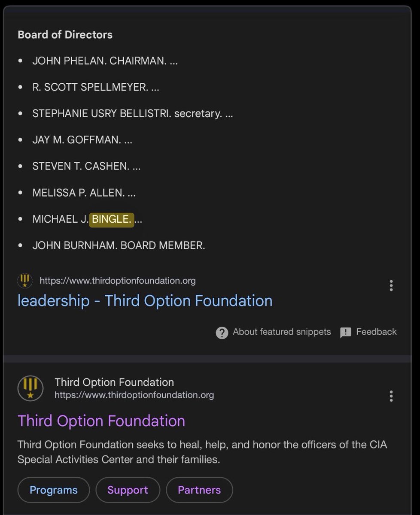Click the question mark icon for featured snippets
The width and height of the screenshot is (420, 515).
tap(222, 333)
